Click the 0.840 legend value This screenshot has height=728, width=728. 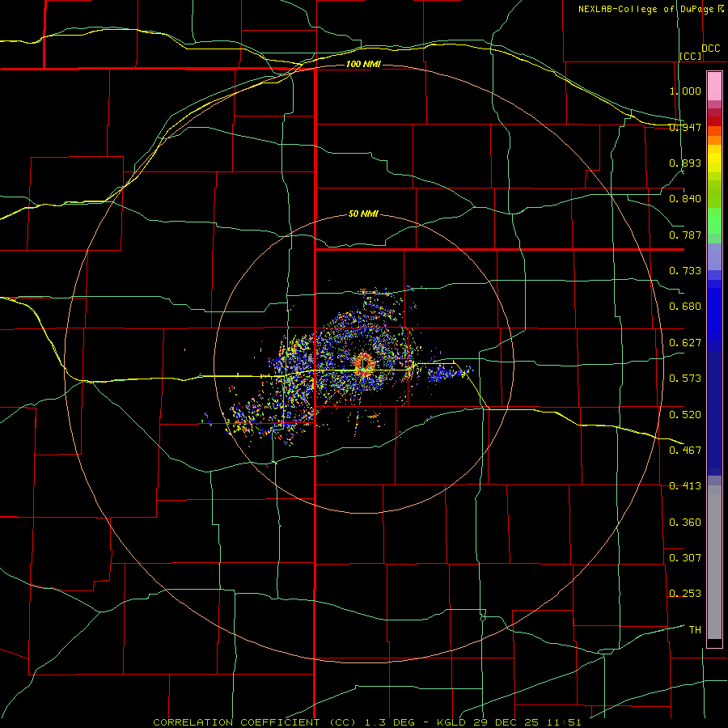tap(685, 199)
